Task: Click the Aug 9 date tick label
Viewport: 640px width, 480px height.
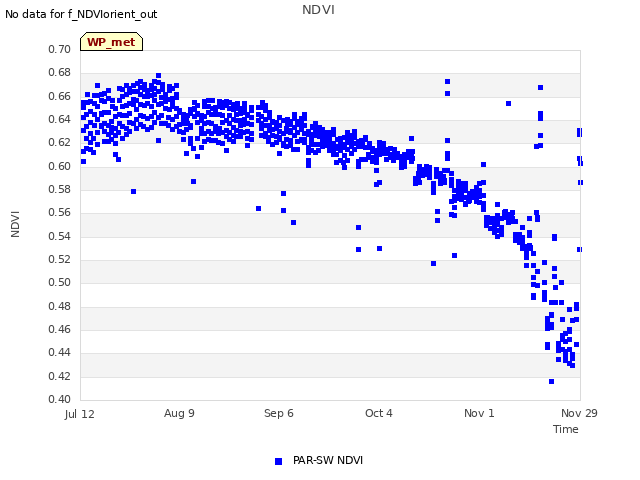Action: tap(179, 413)
